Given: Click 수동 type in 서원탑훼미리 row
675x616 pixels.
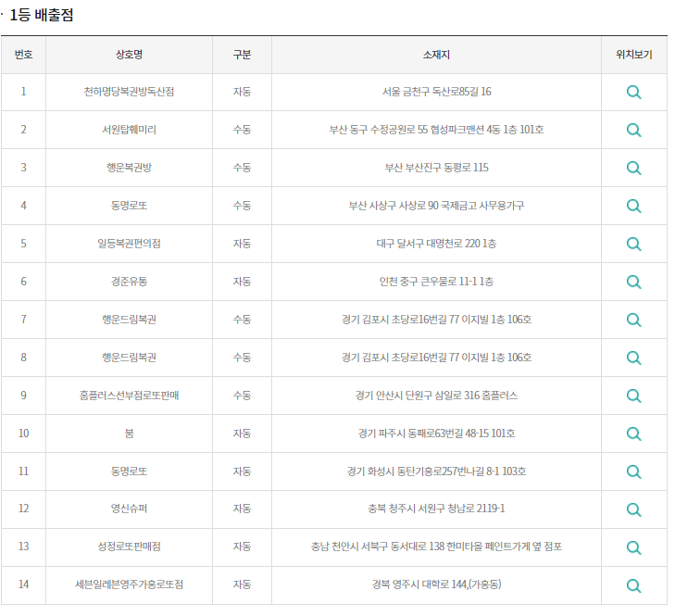Looking at the screenshot, I should (242, 130).
